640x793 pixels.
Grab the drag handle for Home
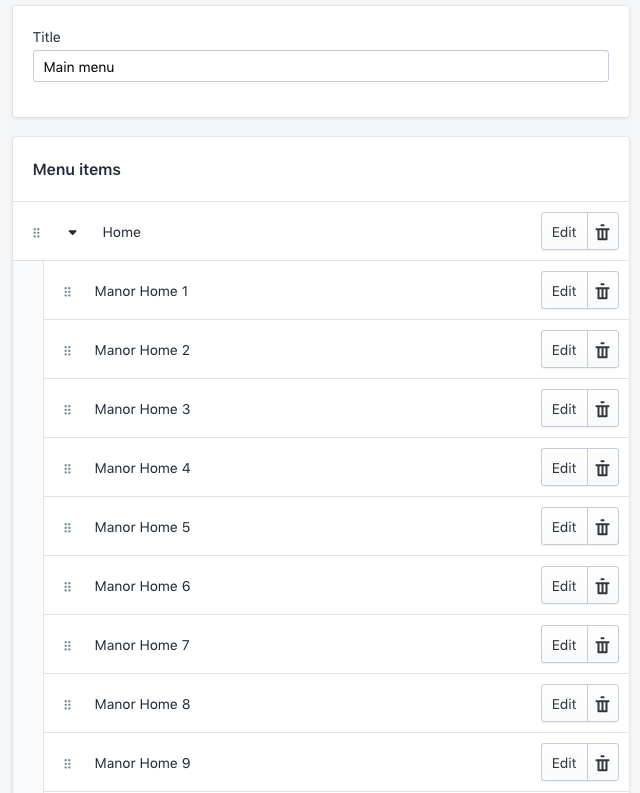tap(37, 232)
